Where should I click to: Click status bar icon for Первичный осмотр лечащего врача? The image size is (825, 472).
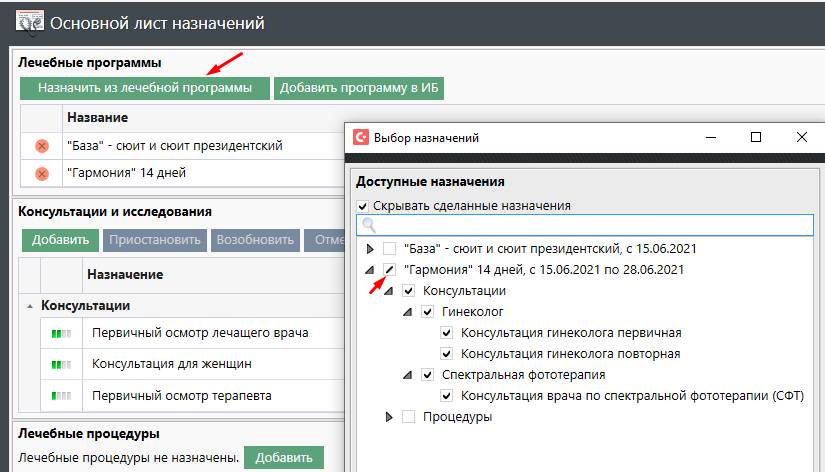coord(63,333)
